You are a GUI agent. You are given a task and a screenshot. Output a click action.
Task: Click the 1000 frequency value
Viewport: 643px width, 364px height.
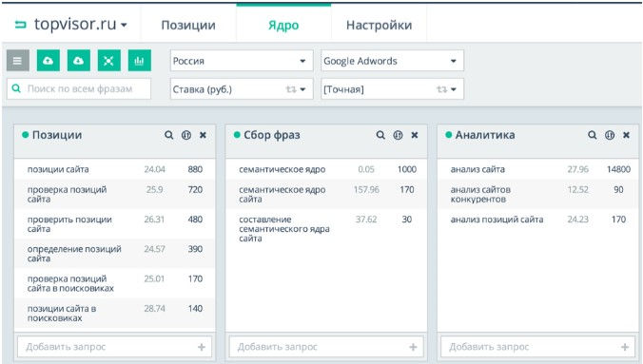(407, 169)
